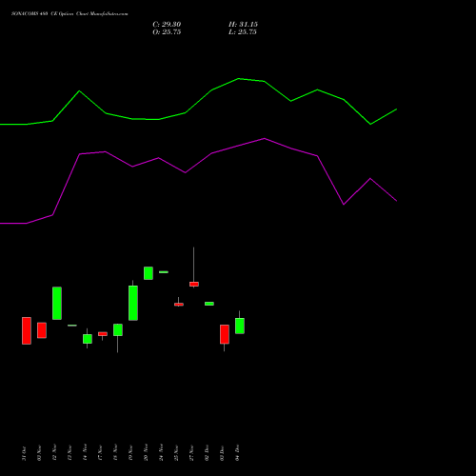Select the green candle for 20 Nov
The image size is (476, 476).
point(149,273)
